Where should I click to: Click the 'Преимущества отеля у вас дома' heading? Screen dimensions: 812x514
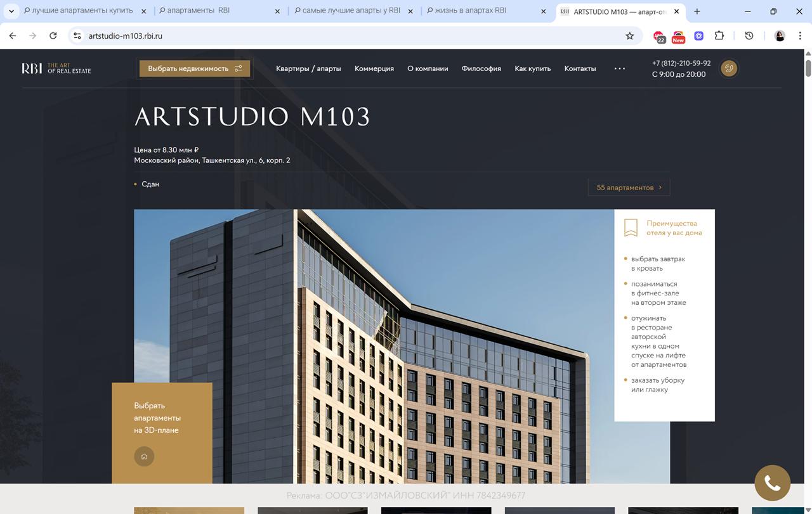tap(674, 228)
